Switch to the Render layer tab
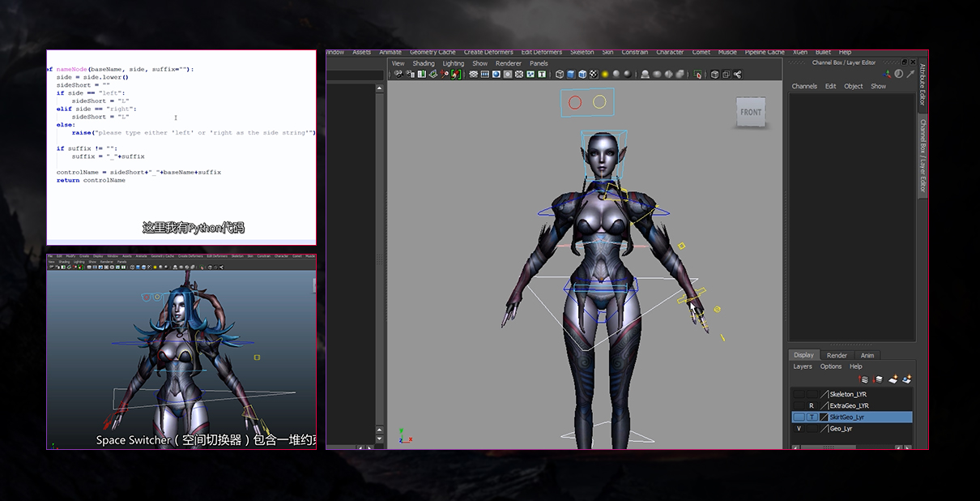This screenshot has height=501, width=980. pyautogui.click(x=837, y=355)
